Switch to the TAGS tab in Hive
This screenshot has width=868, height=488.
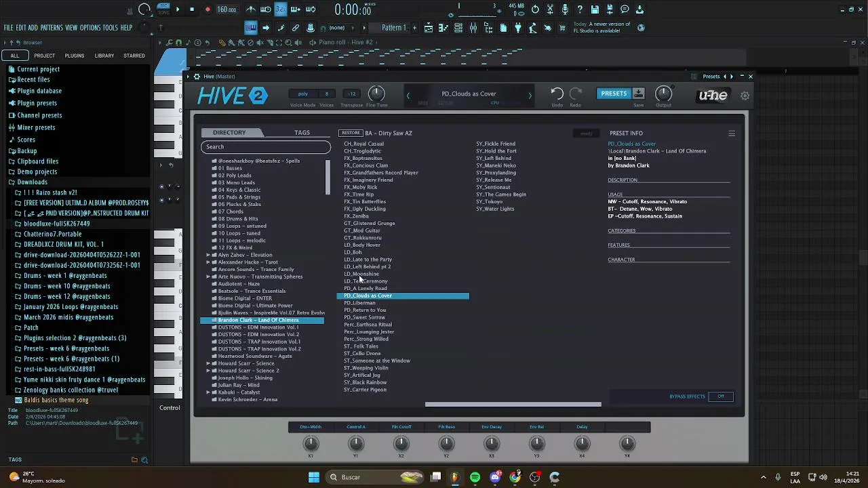click(x=302, y=133)
